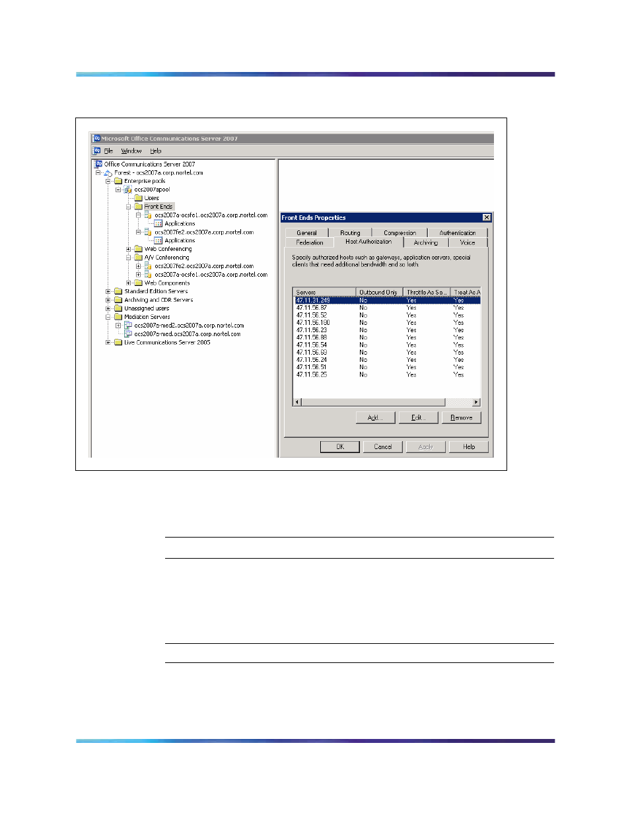Click the Live Communications Server 2005 folder icon

coord(118,343)
